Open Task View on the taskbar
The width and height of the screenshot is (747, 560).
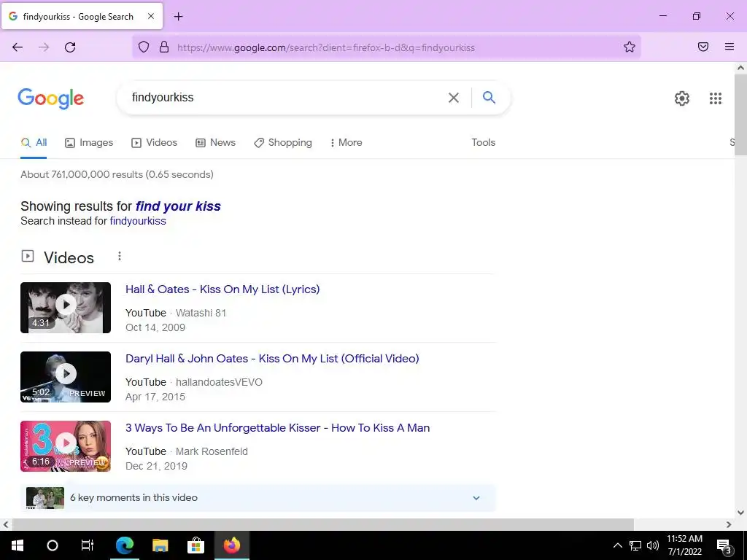click(88, 545)
